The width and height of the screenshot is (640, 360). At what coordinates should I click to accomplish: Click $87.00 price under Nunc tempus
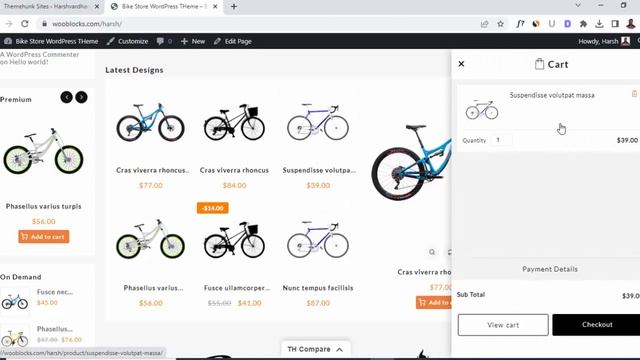(x=318, y=303)
